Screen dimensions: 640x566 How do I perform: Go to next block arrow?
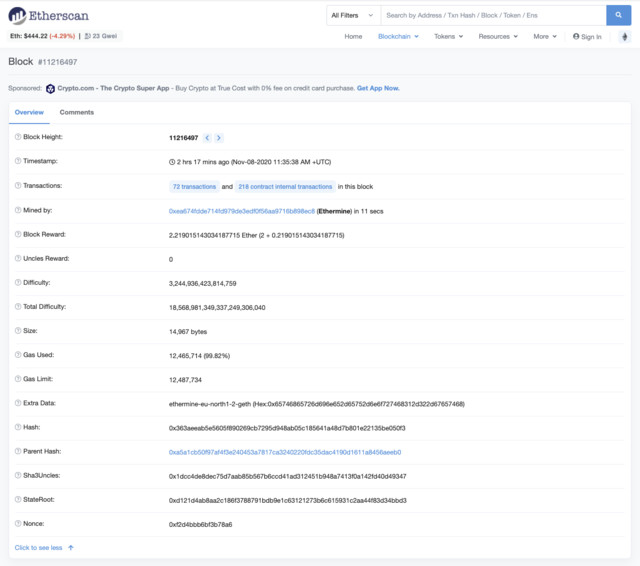click(x=219, y=138)
